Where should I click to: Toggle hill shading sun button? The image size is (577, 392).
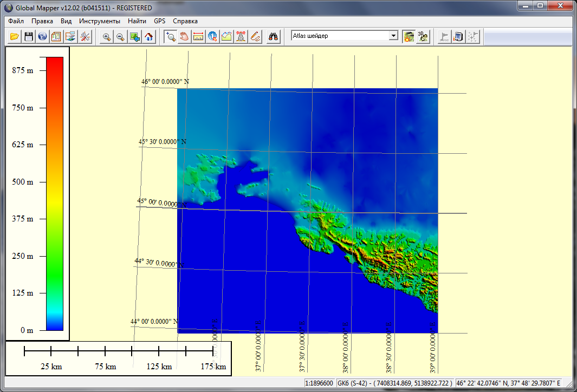point(409,37)
